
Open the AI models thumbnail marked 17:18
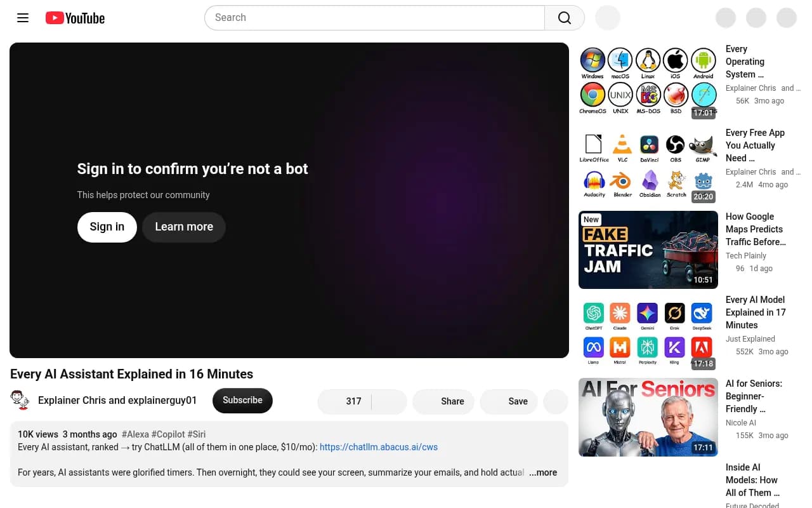[x=648, y=333]
